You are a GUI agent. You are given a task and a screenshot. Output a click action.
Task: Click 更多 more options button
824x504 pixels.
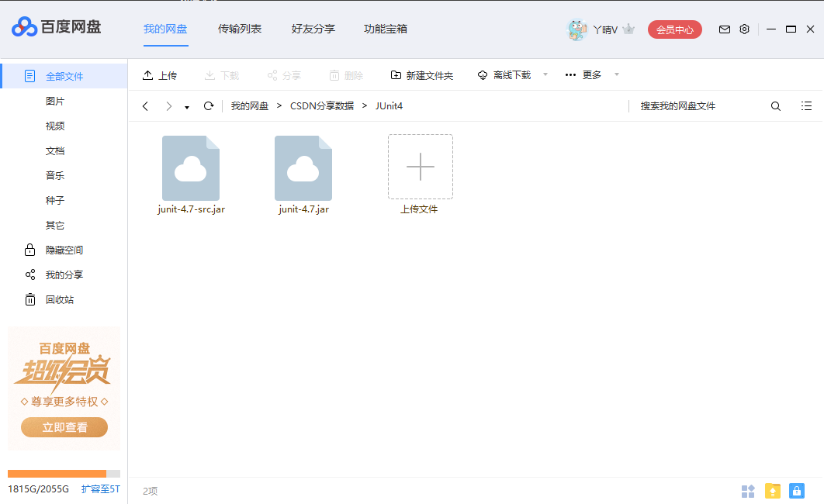(x=583, y=75)
